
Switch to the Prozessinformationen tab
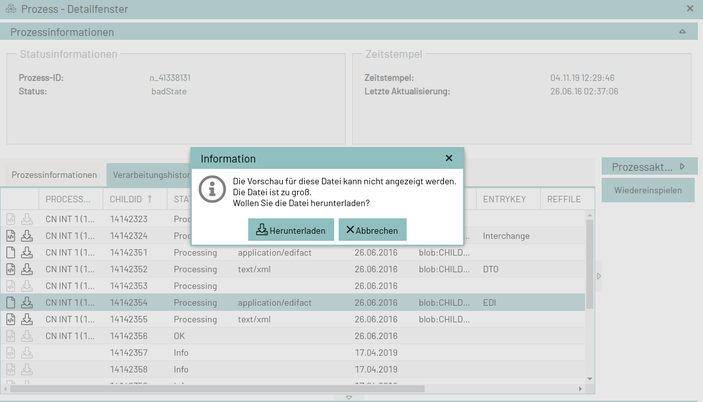54,175
